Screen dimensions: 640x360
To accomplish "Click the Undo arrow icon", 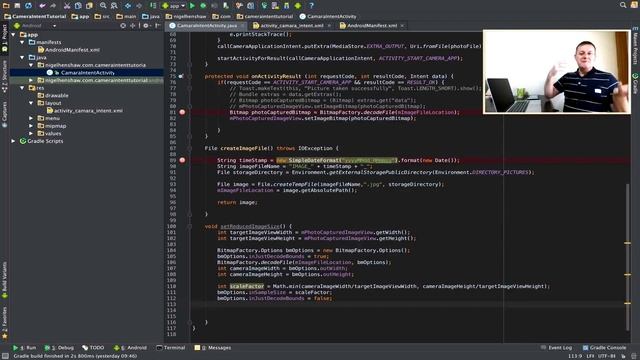I will click(x=42, y=6).
